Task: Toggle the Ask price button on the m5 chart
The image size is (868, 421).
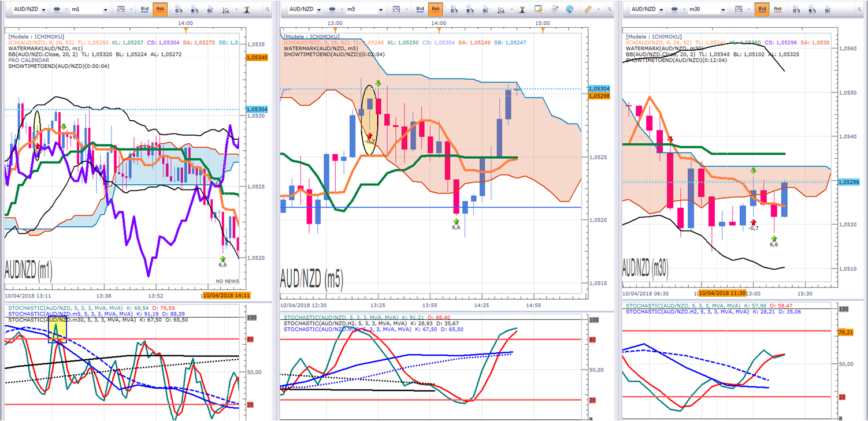Action: (x=436, y=9)
